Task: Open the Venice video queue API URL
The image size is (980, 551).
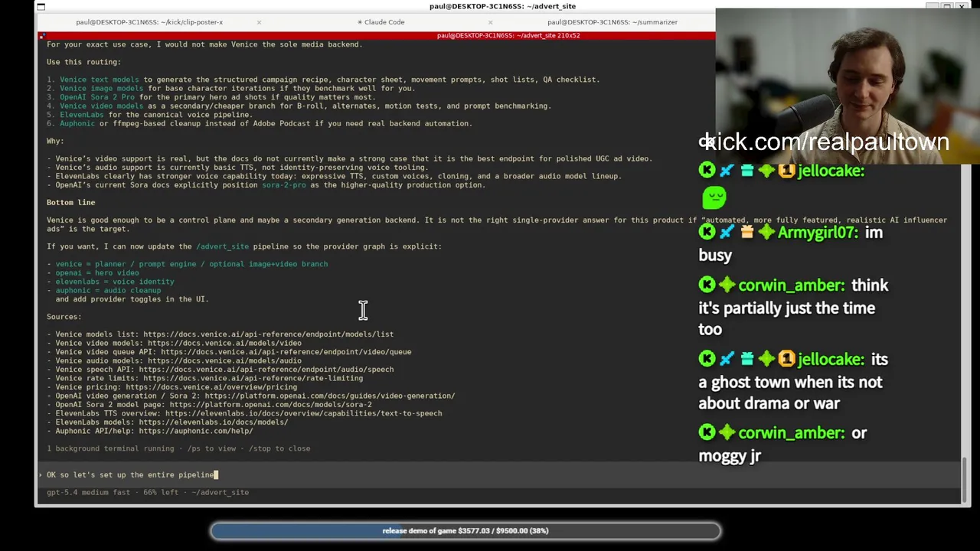Action: 286,352
